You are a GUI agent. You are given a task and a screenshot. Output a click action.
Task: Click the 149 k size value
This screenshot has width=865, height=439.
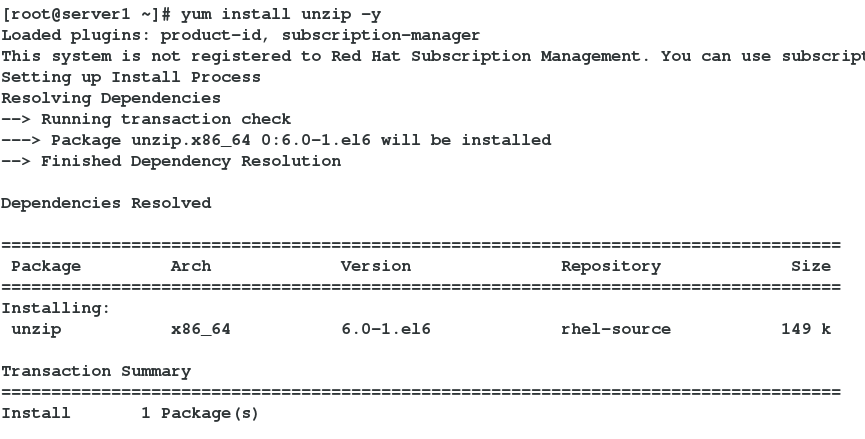806,329
